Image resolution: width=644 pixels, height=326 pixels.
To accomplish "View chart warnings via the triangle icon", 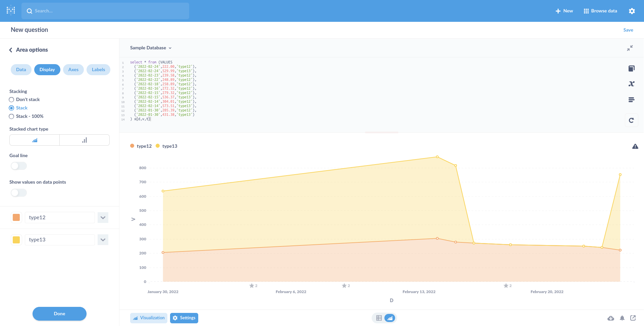I will (x=636, y=146).
